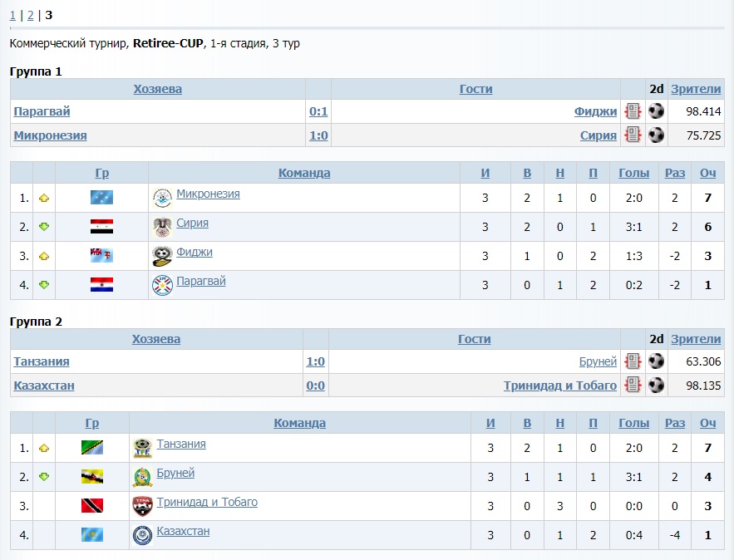Sort Group 2 standings by Голы column
Image resolution: width=734 pixels, height=560 pixels.
633,423
